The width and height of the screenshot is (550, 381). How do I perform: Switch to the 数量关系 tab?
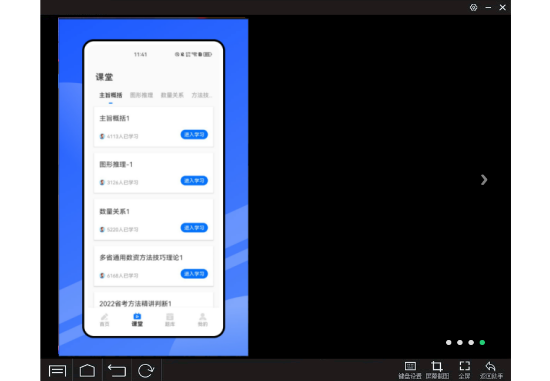pyautogui.click(x=172, y=95)
